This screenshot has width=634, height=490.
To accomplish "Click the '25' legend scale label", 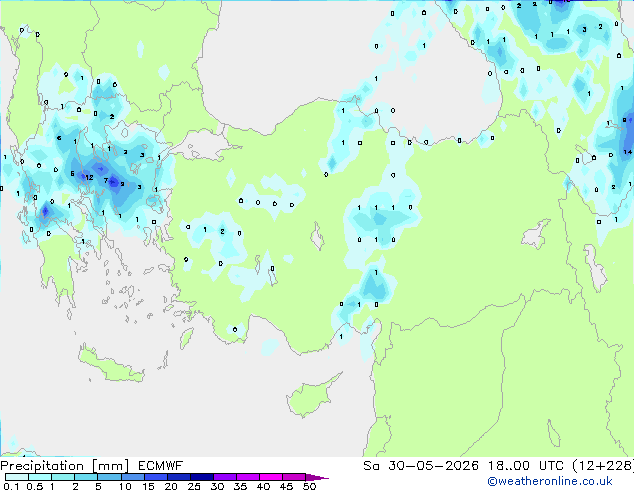I will click(194, 486).
